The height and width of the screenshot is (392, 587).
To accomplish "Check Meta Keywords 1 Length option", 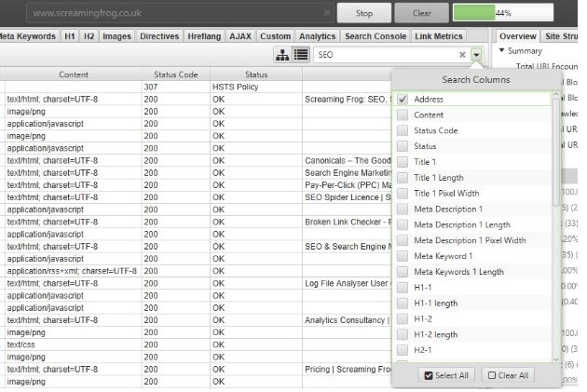I will click(403, 272).
